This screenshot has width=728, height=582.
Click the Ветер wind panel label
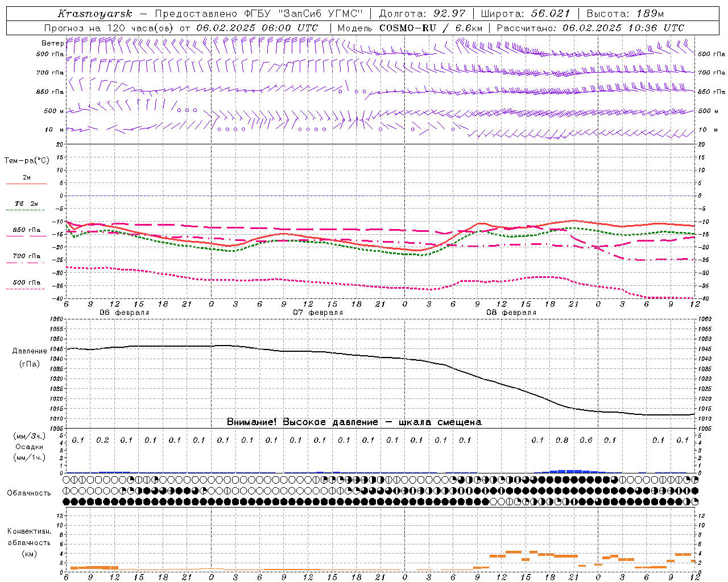click(x=53, y=43)
